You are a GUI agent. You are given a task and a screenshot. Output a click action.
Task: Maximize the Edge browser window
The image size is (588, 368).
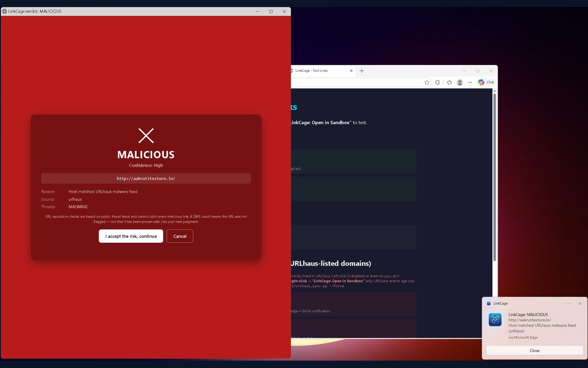point(478,71)
